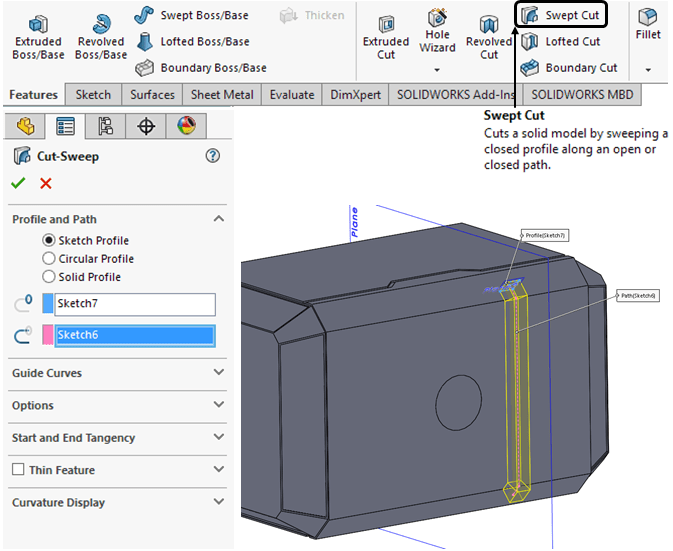The width and height of the screenshot is (673, 551).
Task: Click the Sketch7 profile selection field
Action: click(135, 305)
